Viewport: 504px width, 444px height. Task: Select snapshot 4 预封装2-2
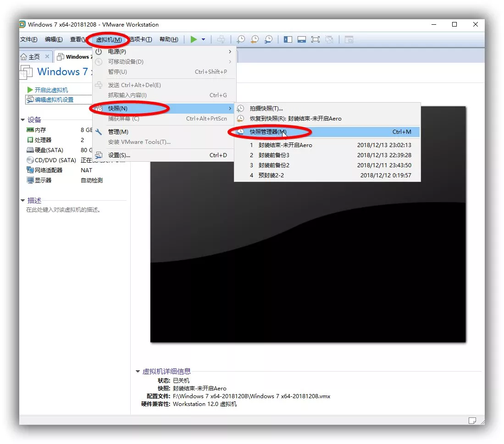[327, 175]
